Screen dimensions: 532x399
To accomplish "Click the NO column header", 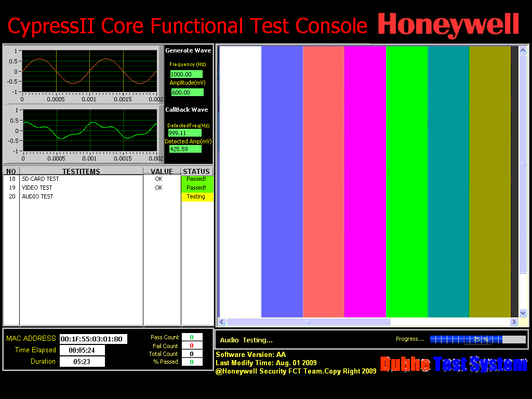I will 11,171.
